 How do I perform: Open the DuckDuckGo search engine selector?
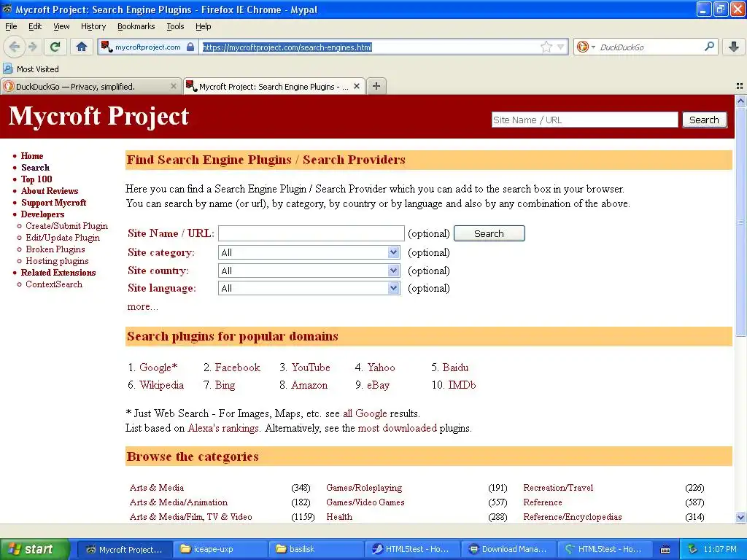point(586,47)
